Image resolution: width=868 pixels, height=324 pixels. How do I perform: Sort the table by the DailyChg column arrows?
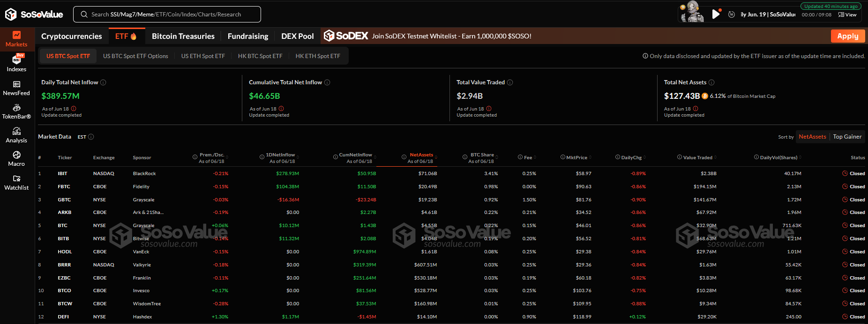click(644, 157)
